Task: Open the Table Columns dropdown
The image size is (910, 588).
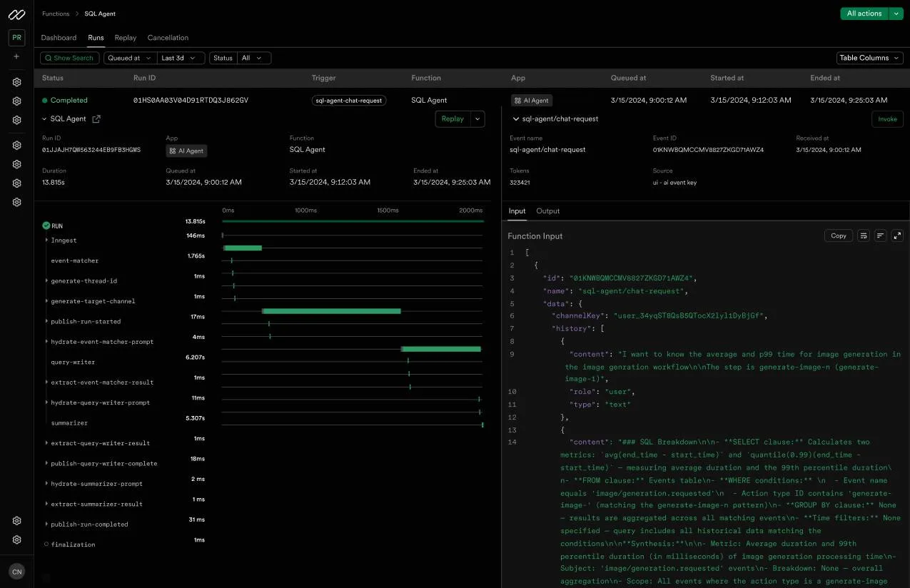Action: 870,58
